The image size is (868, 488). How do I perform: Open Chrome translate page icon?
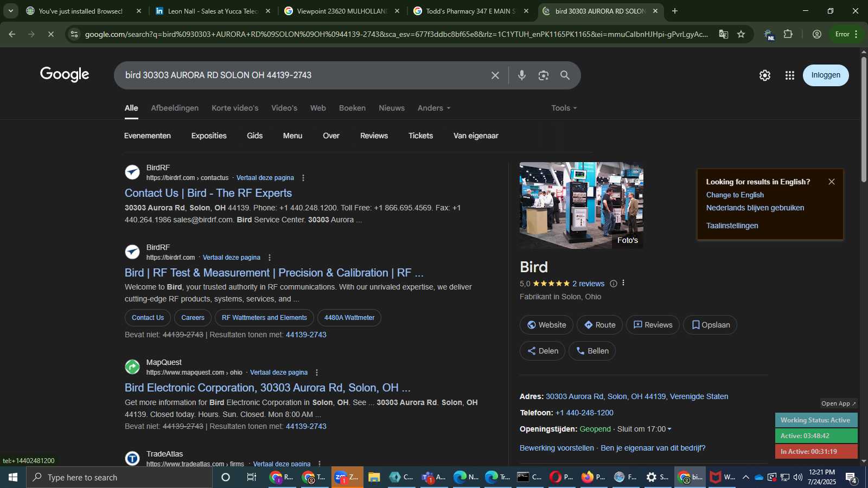click(x=724, y=34)
